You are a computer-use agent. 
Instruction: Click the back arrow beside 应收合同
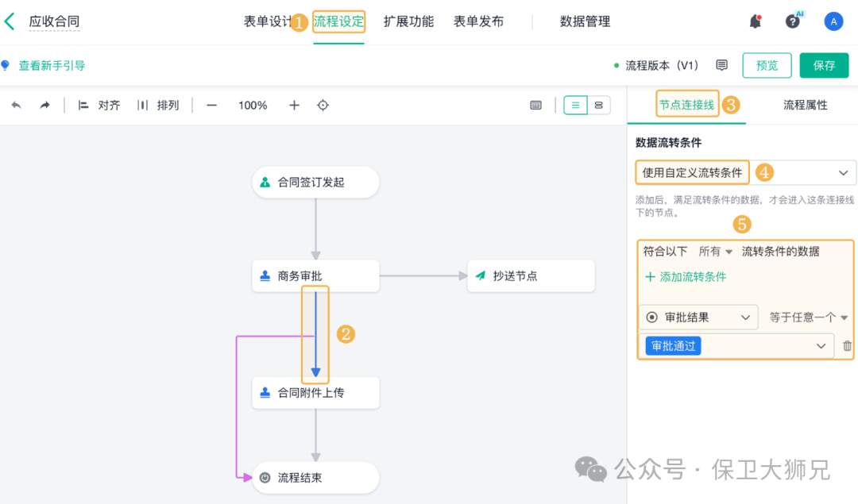click(x=10, y=21)
